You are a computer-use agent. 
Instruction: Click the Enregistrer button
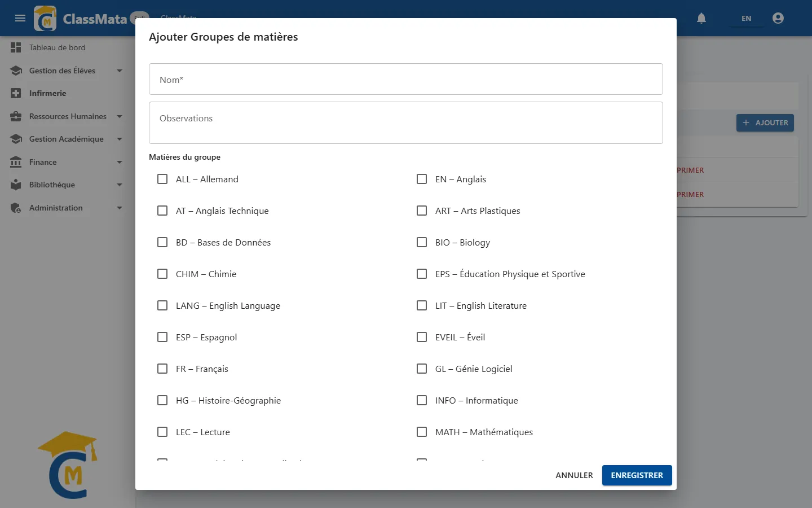(x=637, y=475)
